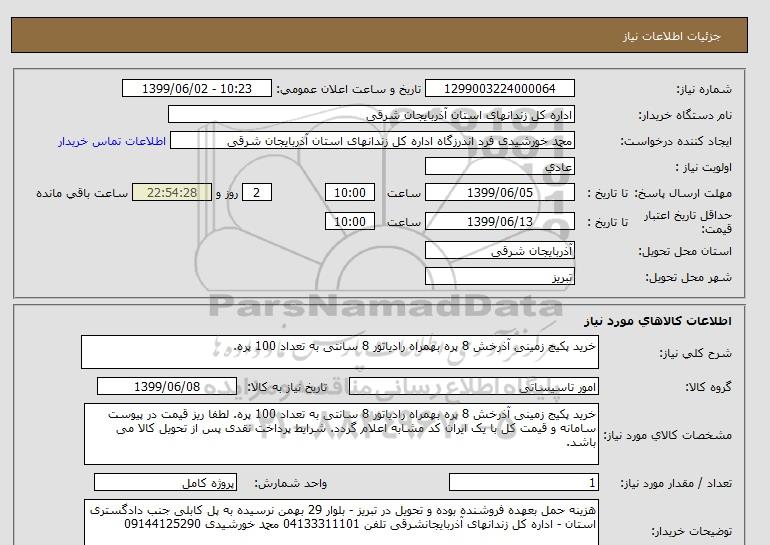This screenshot has height=545, width=770.
Task: Click the label مشخصات کالای مورد نیاز
Action: click(668, 435)
